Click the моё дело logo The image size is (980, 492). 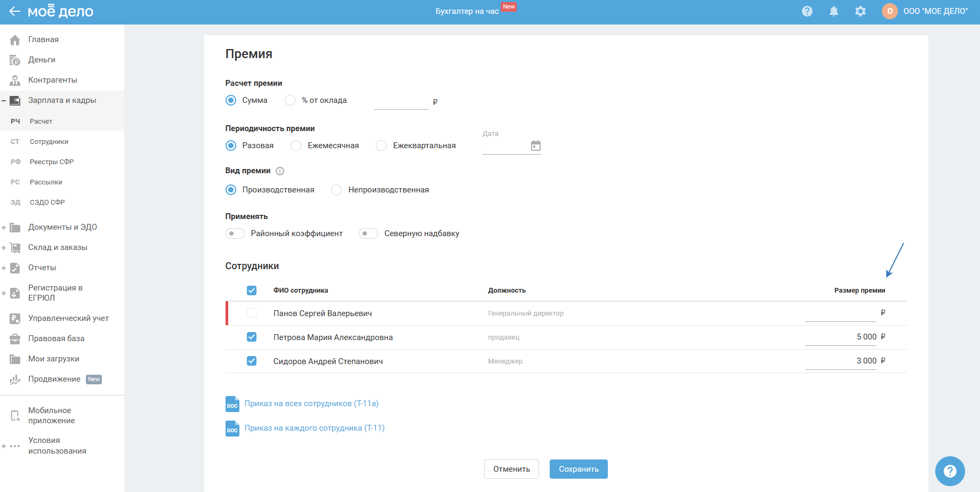pos(60,11)
